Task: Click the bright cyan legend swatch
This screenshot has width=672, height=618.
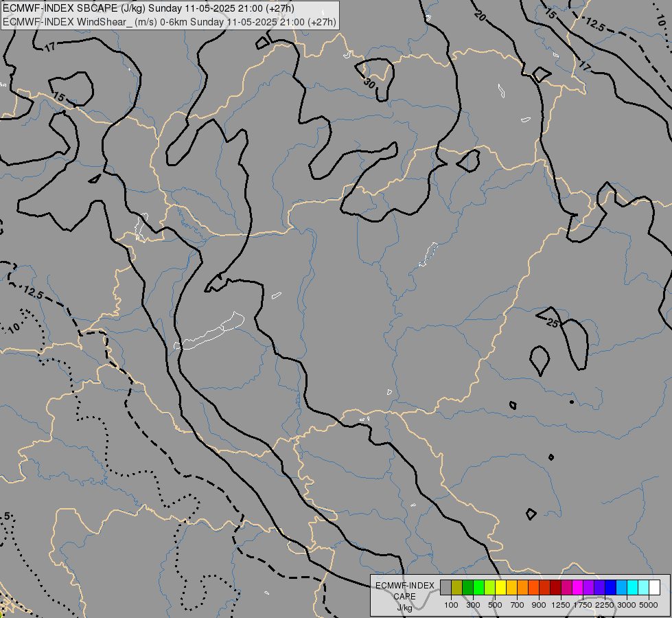Action: point(633,588)
